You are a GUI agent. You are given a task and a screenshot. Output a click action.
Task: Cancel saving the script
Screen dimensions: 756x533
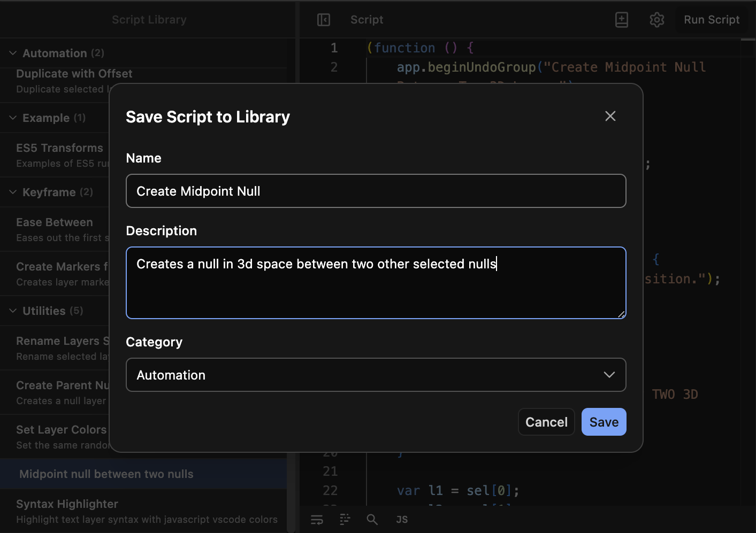pyautogui.click(x=546, y=422)
